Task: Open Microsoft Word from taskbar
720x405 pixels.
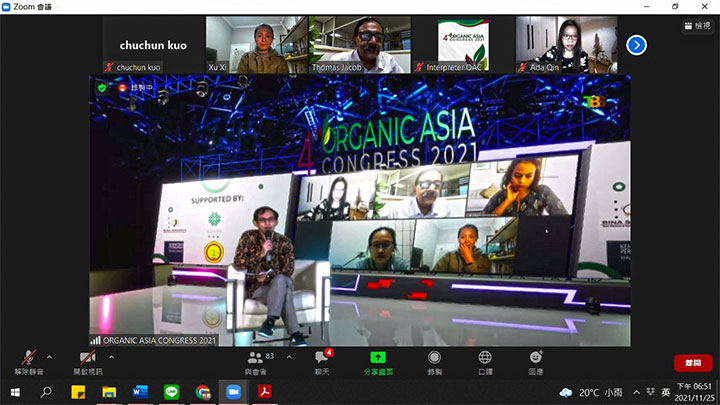Action: (140, 392)
